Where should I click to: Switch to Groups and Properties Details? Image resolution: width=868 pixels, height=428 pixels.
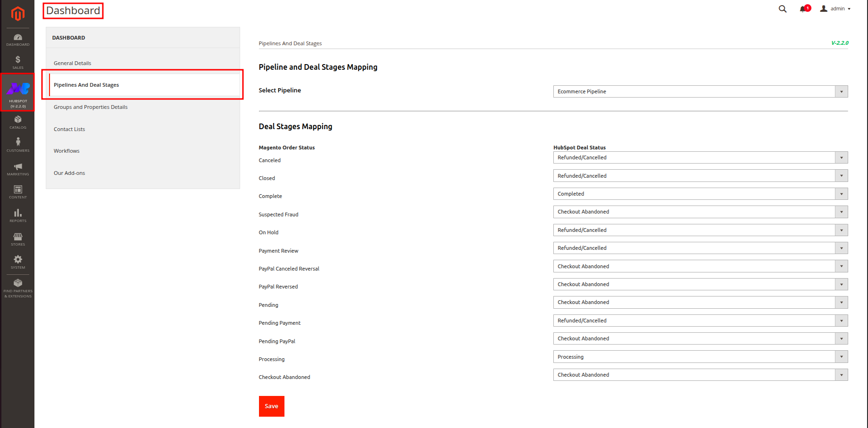point(91,107)
